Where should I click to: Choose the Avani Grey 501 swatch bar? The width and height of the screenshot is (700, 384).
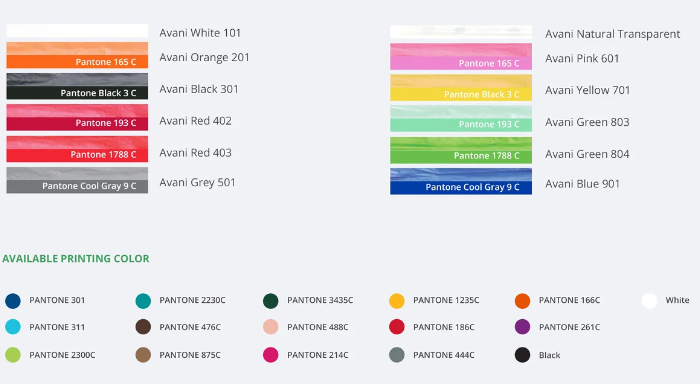(77, 180)
